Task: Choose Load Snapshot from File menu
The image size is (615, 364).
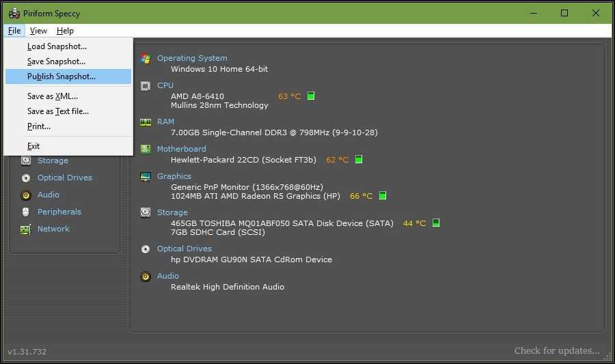Action: [x=68, y=46]
